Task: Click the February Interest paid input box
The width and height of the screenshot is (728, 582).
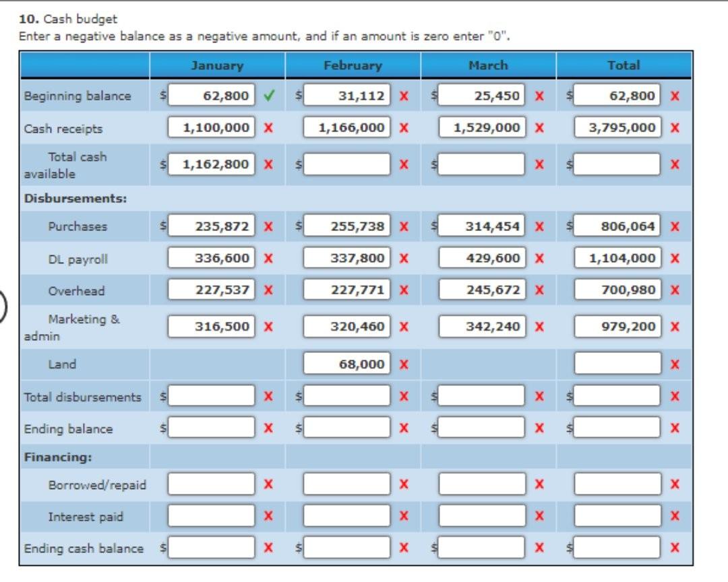Action: pos(347,515)
